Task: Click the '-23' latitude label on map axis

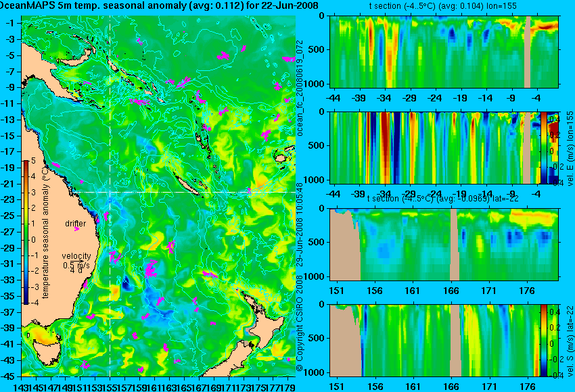Action: click(x=9, y=199)
